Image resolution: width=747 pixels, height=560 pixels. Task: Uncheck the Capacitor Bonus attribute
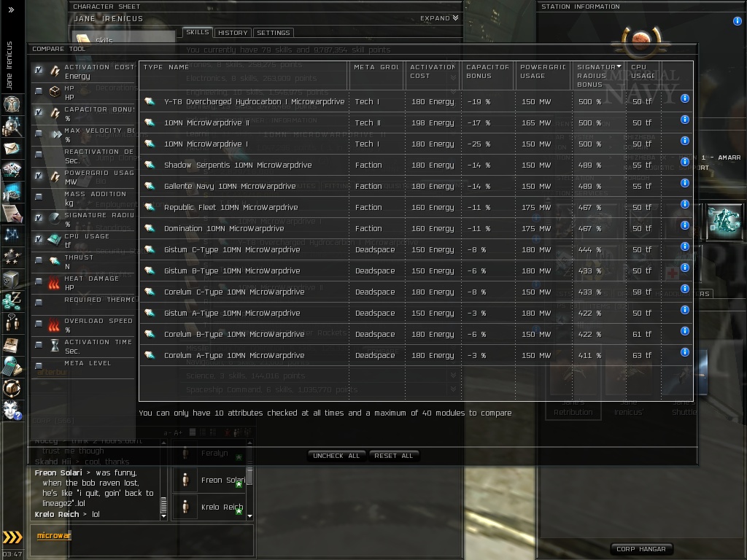coord(39,112)
